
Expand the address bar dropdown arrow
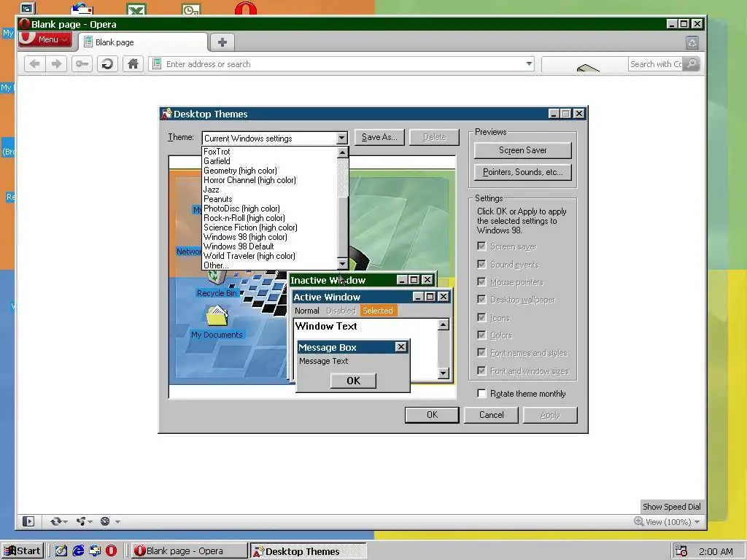tap(529, 64)
